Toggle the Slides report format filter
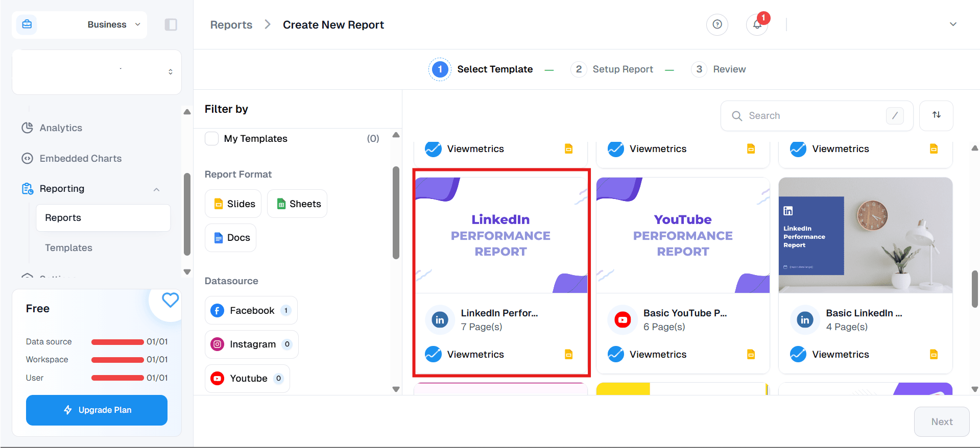Image resolution: width=980 pixels, height=448 pixels. [233, 204]
